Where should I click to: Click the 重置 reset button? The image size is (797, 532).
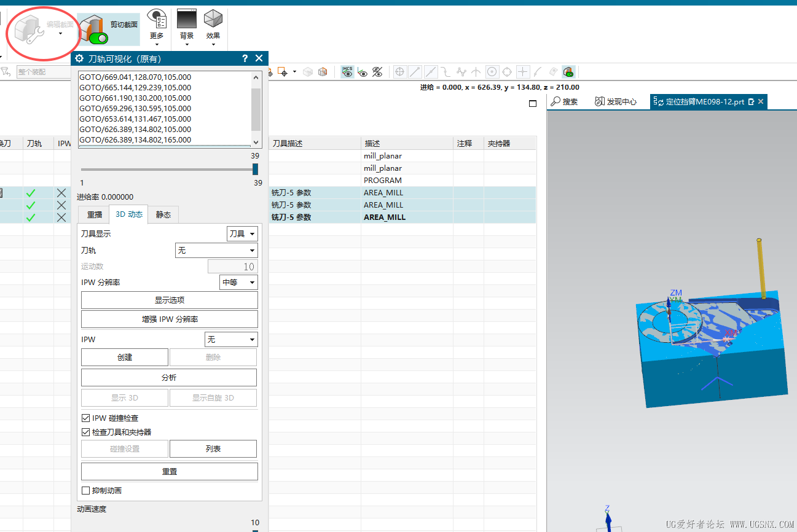(169, 471)
